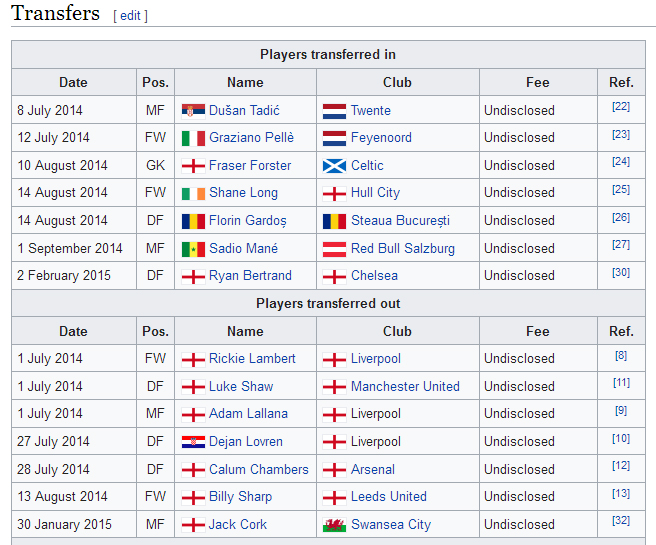Open reference 22 citation link
656x545 pixels.
coord(621,107)
